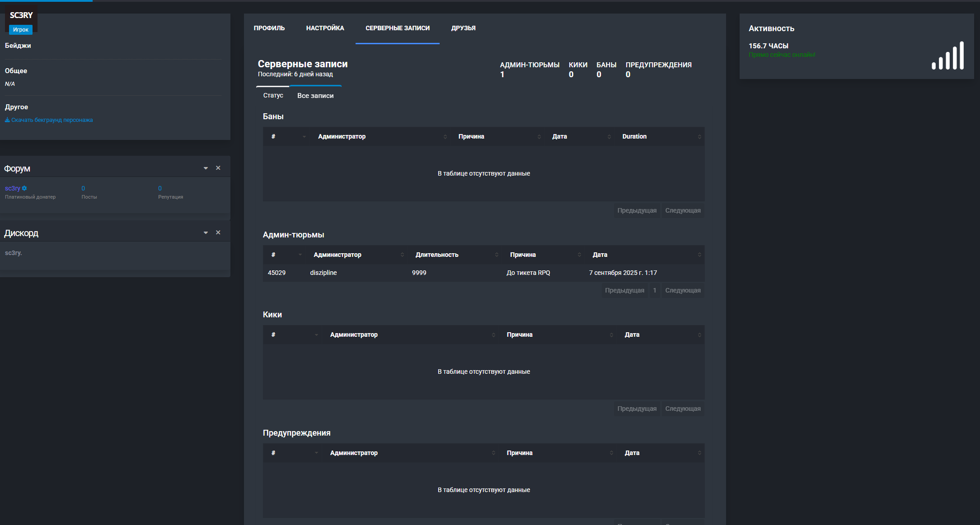Sort Баны table by Дата
Screen dimensions: 980x525
coord(580,136)
